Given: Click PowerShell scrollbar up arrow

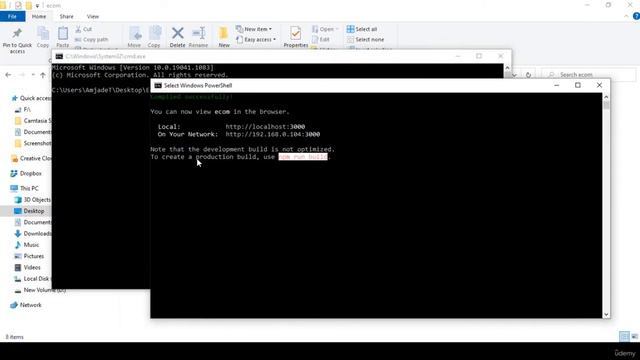Looking at the screenshot, I should pyautogui.click(x=606, y=97).
